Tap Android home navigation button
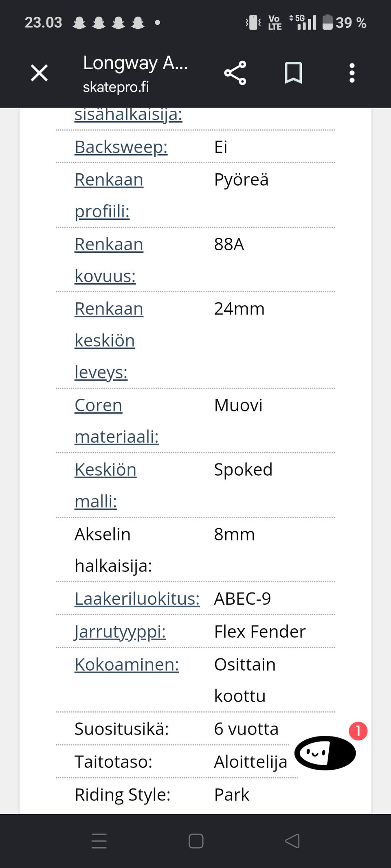The height and width of the screenshot is (868, 391). (196, 841)
